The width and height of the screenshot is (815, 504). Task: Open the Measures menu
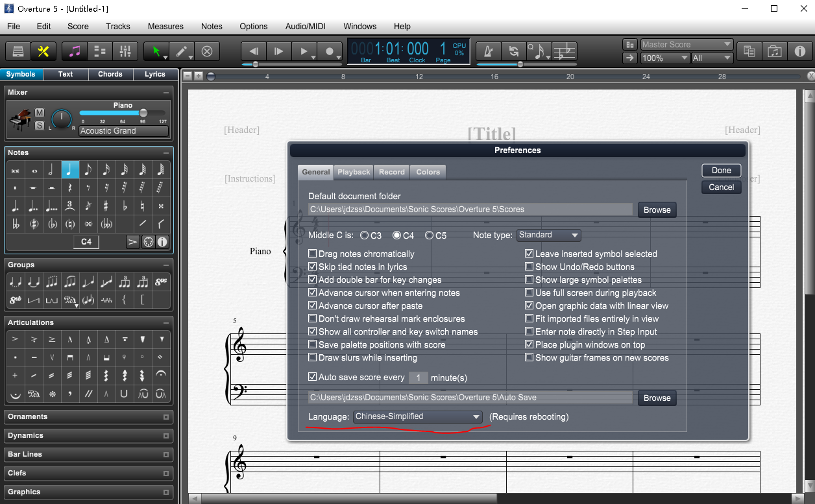click(165, 27)
